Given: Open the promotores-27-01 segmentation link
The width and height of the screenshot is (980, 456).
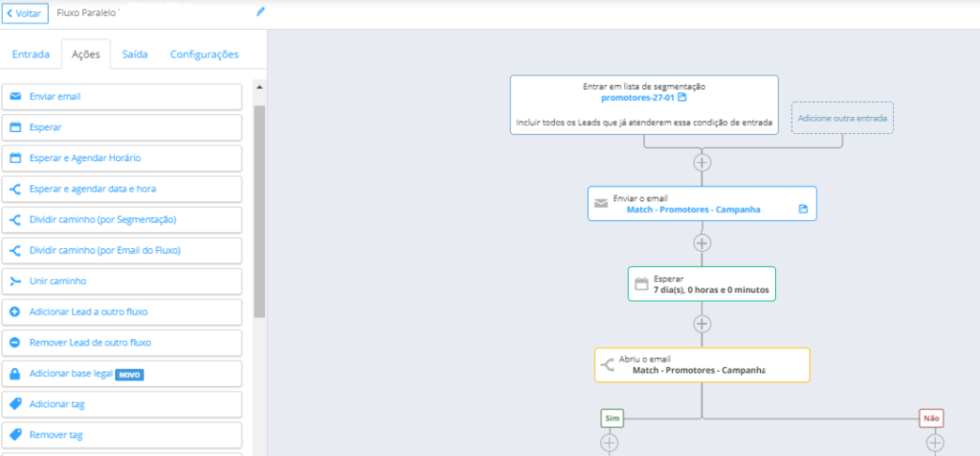Looking at the screenshot, I should 638,99.
